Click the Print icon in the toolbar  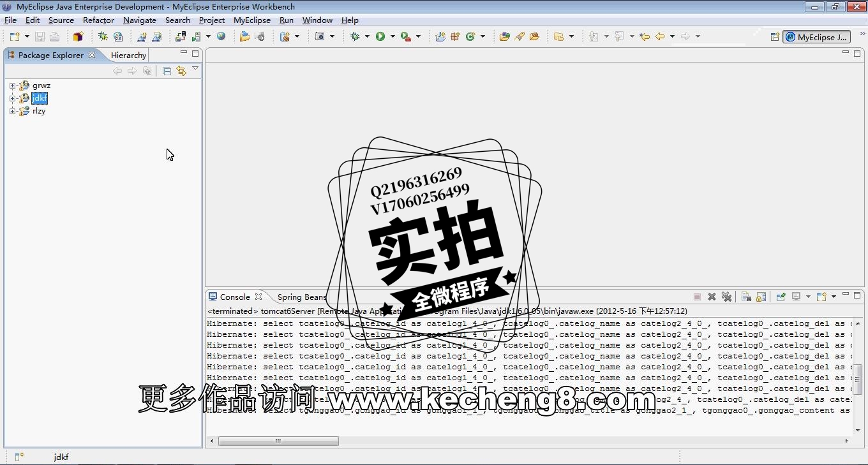click(54, 37)
